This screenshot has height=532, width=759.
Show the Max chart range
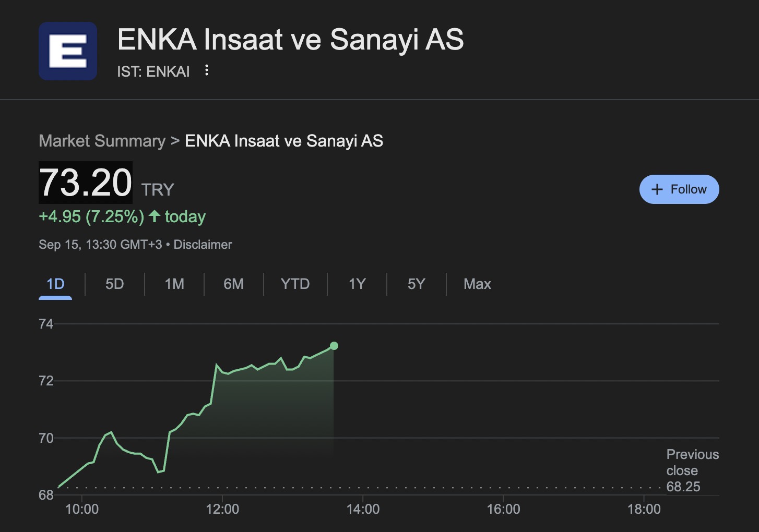(x=477, y=284)
